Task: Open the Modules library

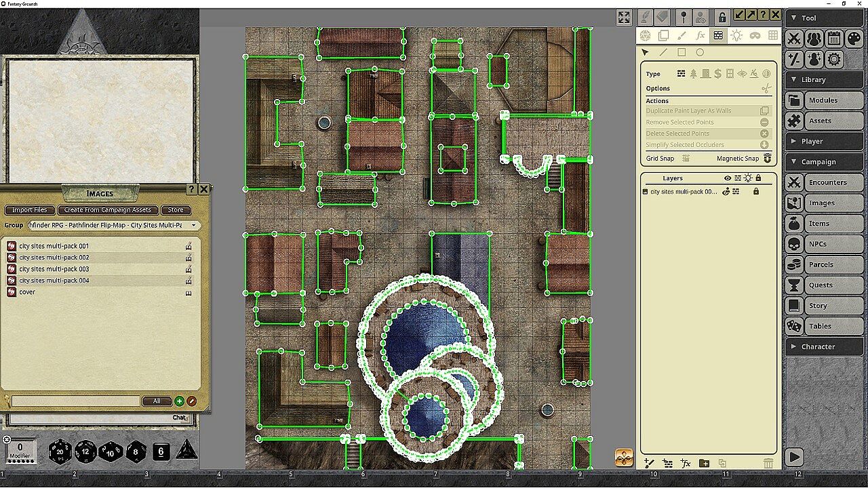Action: (833, 100)
